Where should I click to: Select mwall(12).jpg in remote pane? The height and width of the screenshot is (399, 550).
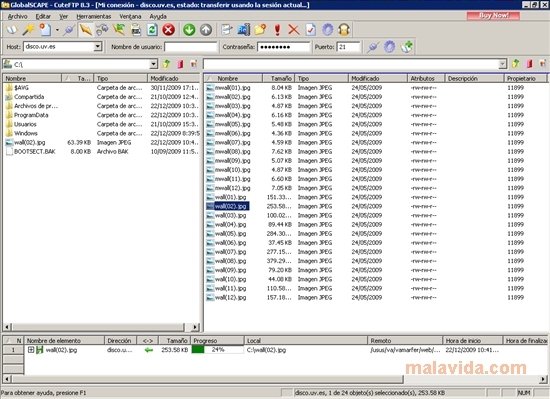pyautogui.click(x=232, y=188)
